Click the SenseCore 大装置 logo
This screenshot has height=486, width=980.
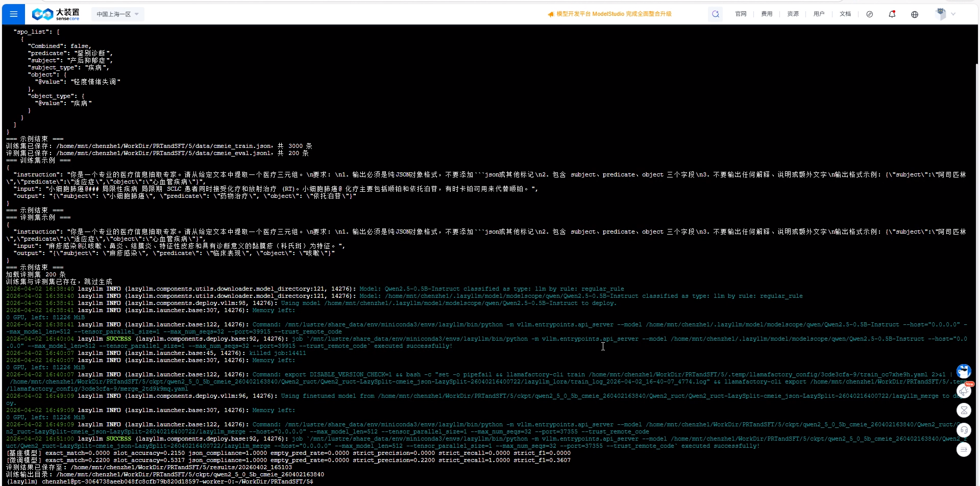(56, 14)
